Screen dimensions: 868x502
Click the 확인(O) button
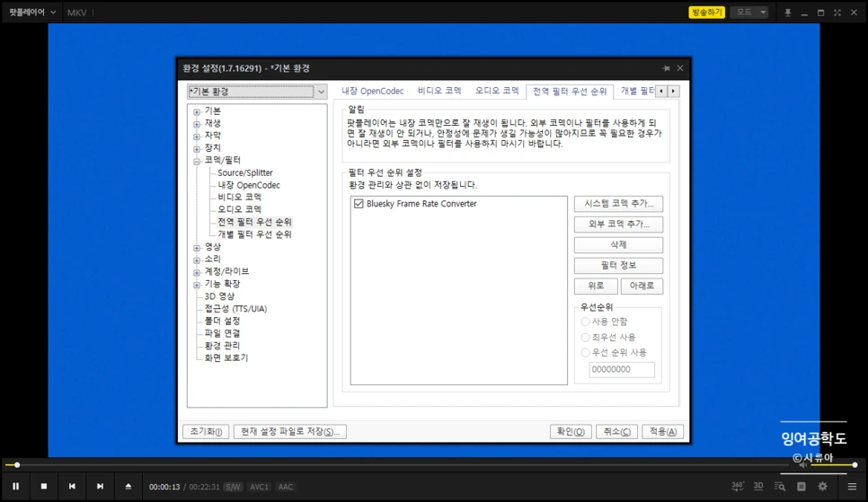(x=571, y=432)
